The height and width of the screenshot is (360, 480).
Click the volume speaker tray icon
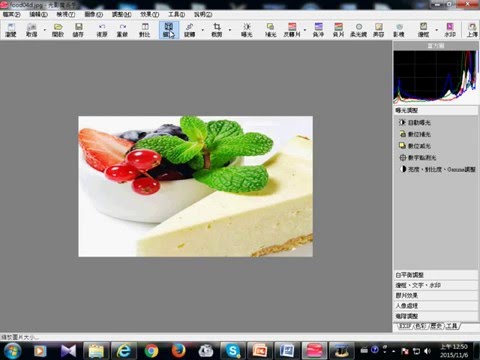(x=427, y=351)
